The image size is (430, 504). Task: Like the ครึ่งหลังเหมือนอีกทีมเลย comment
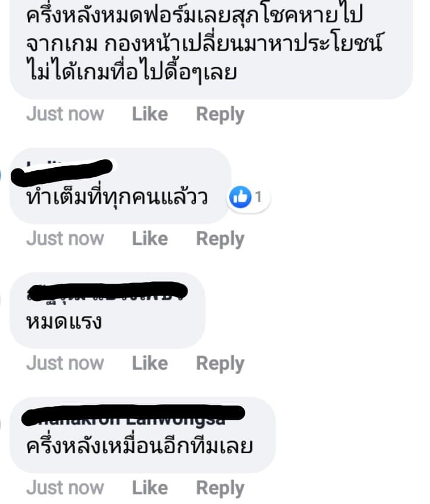pyautogui.click(x=150, y=488)
